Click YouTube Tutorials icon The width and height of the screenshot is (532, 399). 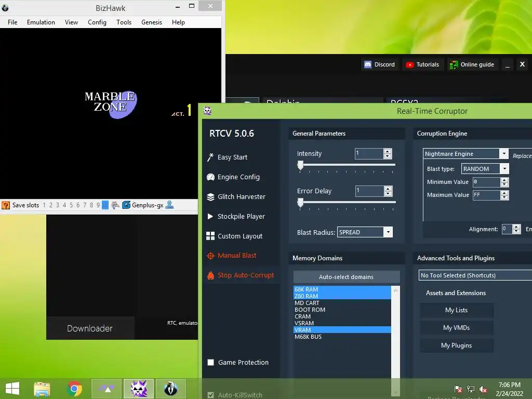[x=410, y=64]
